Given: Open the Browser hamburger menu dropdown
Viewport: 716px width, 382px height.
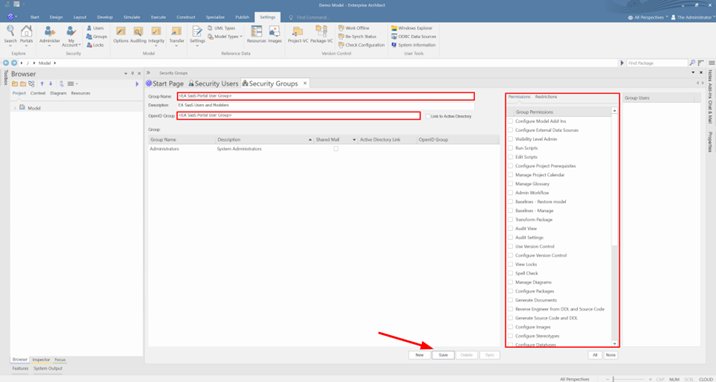Looking at the screenshot, I should [x=73, y=84].
